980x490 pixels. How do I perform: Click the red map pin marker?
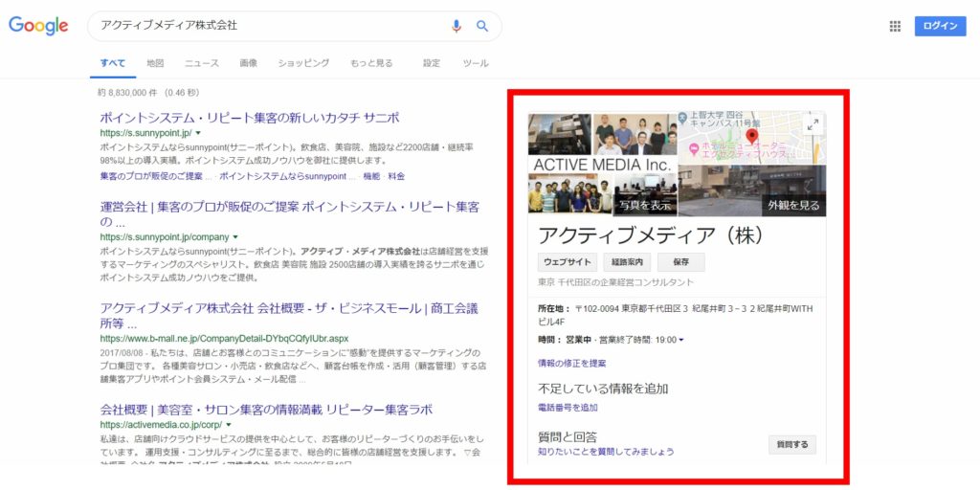[752, 137]
